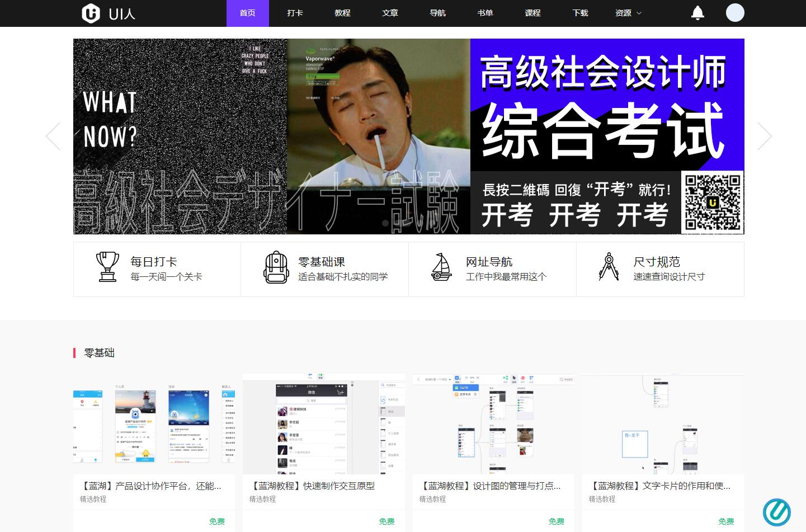Open the 课程 nav item

(x=533, y=13)
